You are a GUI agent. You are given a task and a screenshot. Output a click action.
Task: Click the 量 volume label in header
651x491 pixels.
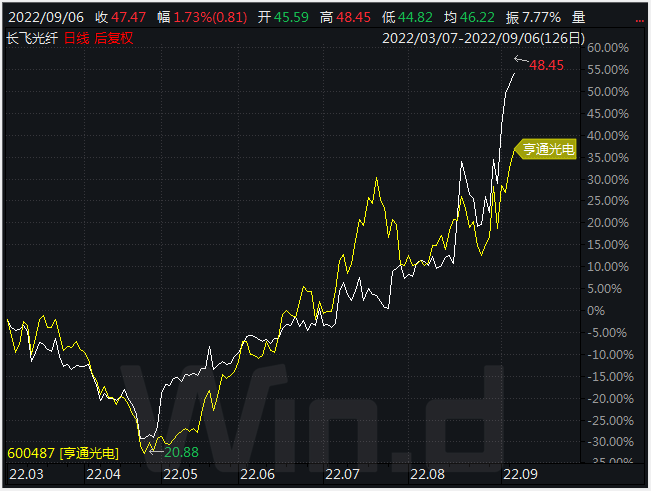pos(578,17)
